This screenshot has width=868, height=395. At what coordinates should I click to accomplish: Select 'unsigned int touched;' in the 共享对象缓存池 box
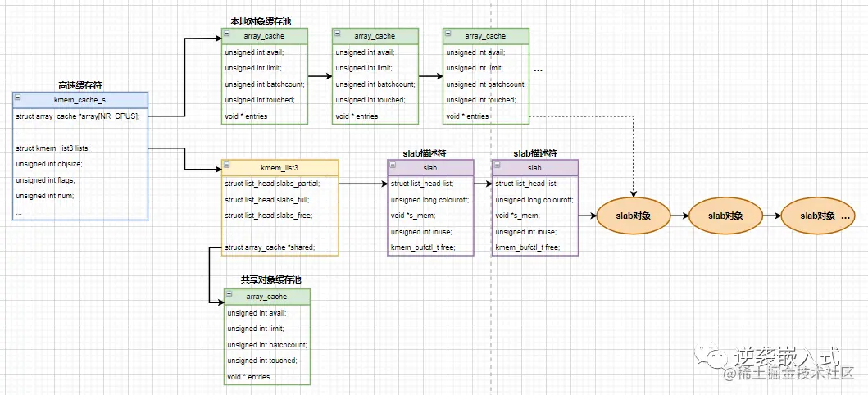tap(267, 361)
